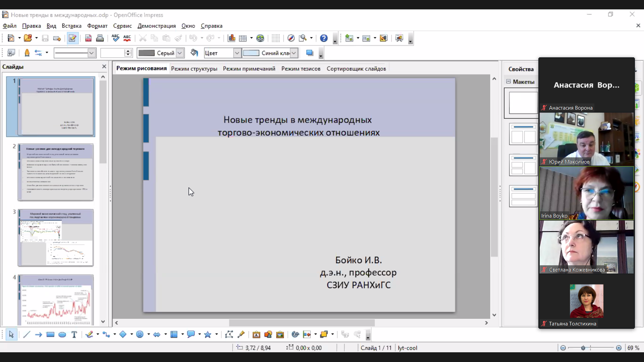Switch to Режим примечаний tab
The image size is (644, 362).
pos(249,69)
